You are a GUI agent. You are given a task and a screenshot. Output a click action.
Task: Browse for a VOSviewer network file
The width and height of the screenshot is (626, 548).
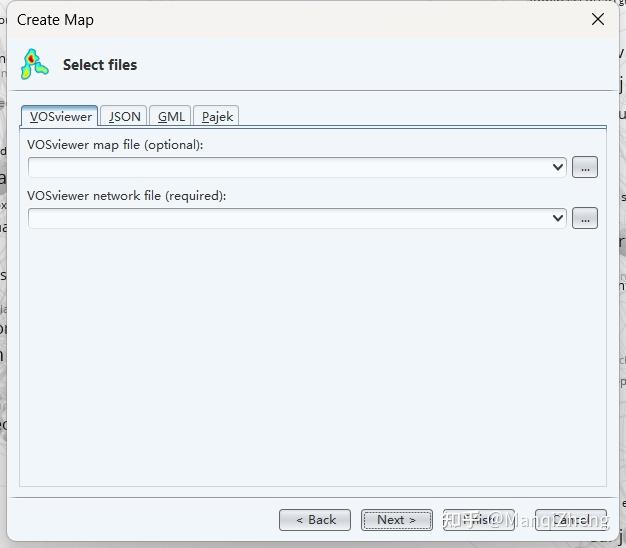585,218
